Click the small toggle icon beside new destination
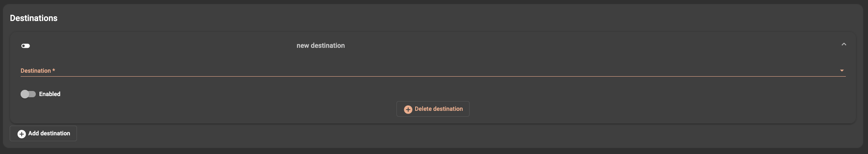The image size is (868, 154). (x=26, y=46)
